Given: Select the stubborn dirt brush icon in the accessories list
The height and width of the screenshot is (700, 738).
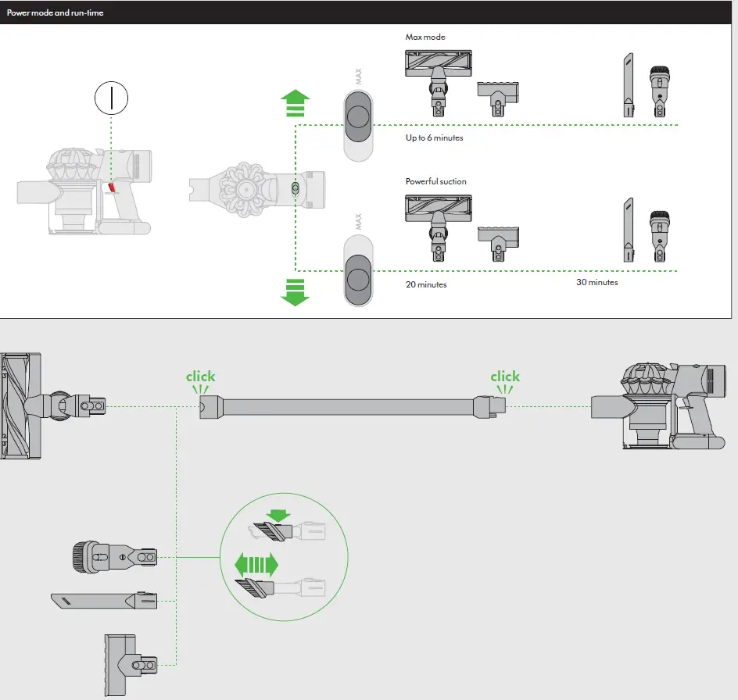Looking at the screenshot, I should click(x=113, y=556).
